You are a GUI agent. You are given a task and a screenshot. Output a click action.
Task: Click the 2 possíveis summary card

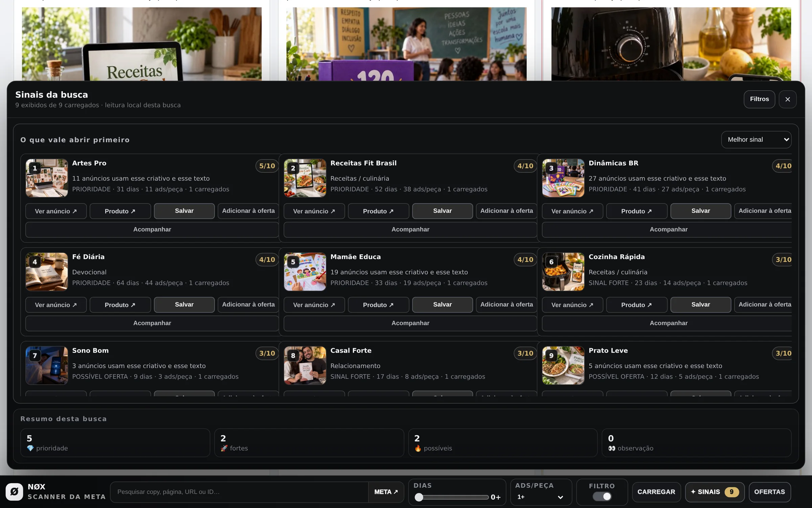click(503, 443)
